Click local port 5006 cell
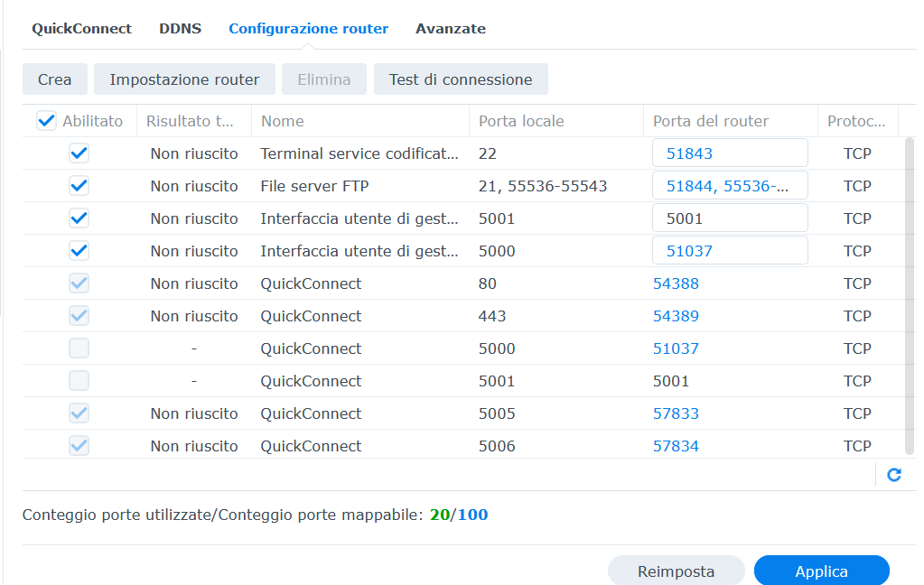The height and width of the screenshot is (585, 924). click(x=497, y=446)
